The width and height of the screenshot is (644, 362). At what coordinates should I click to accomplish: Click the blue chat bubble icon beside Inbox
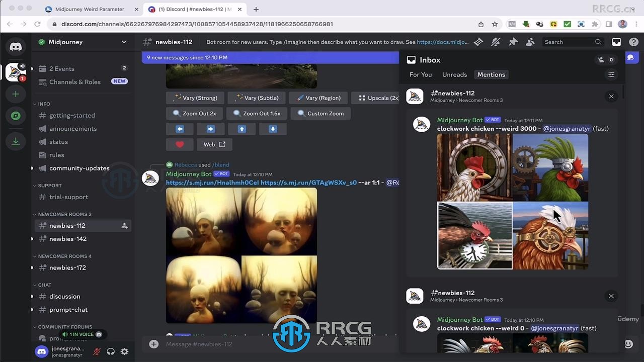[630, 57]
